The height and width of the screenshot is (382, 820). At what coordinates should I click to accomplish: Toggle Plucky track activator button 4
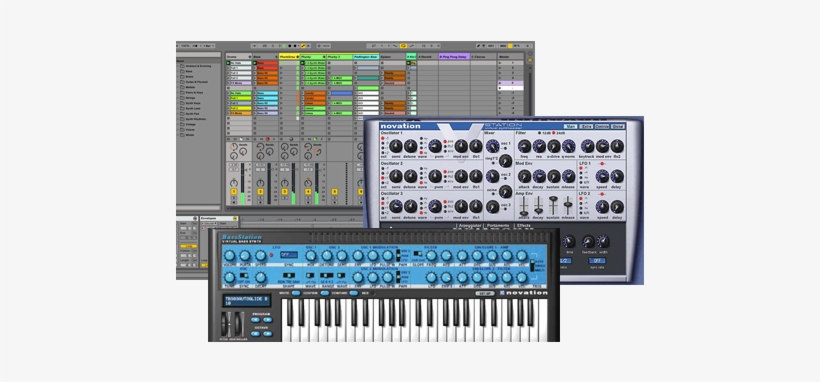pyautogui.click(x=308, y=192)
